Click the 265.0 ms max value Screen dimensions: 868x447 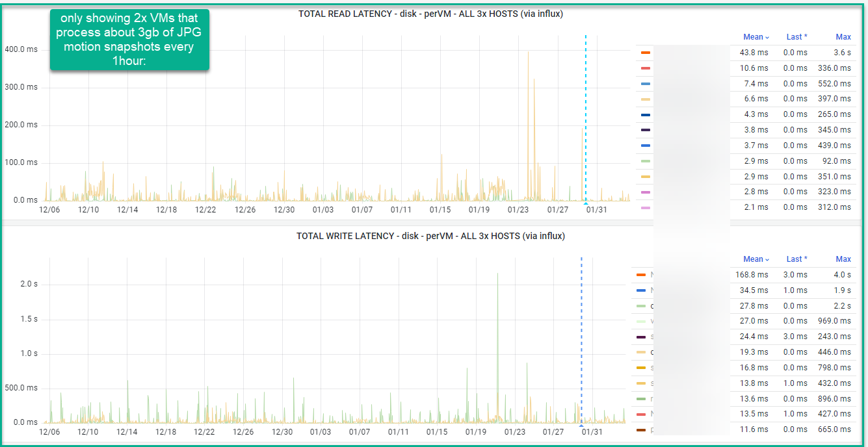point(834,115)
